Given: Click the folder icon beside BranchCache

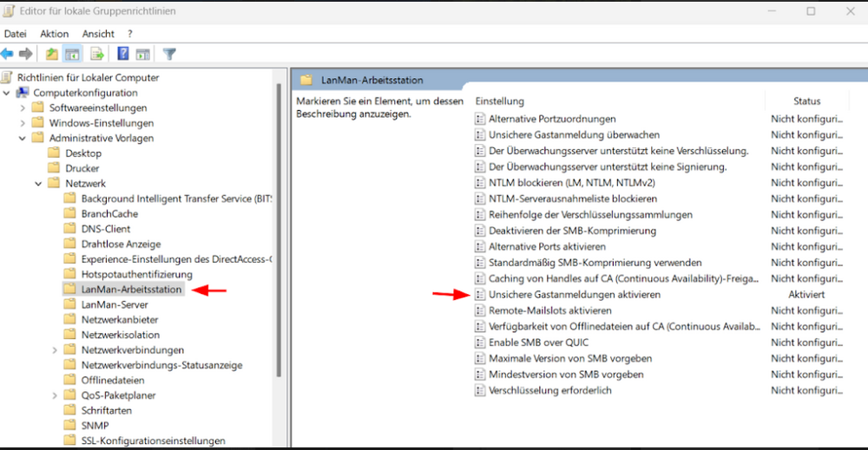Looking at the screenshot, I should (x=69, y=212).
